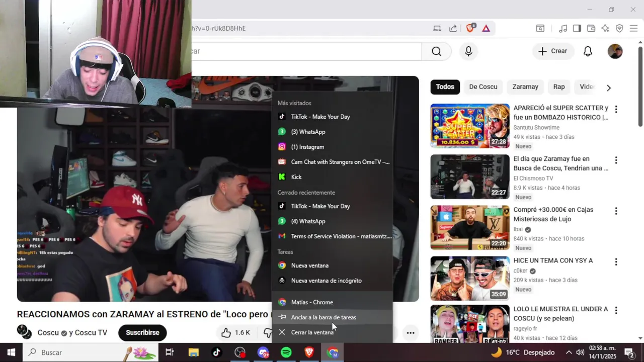Click the install app icon in address bar

pos(437,28)
